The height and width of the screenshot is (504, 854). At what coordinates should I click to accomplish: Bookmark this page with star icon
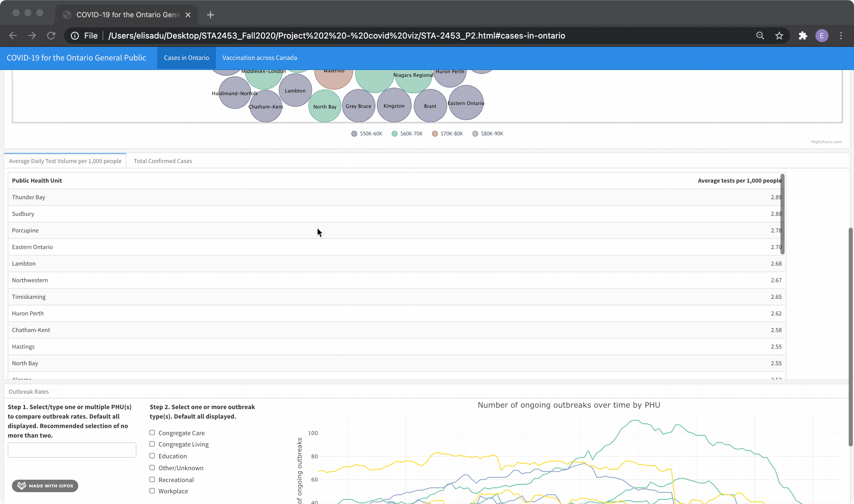(779, 36)
